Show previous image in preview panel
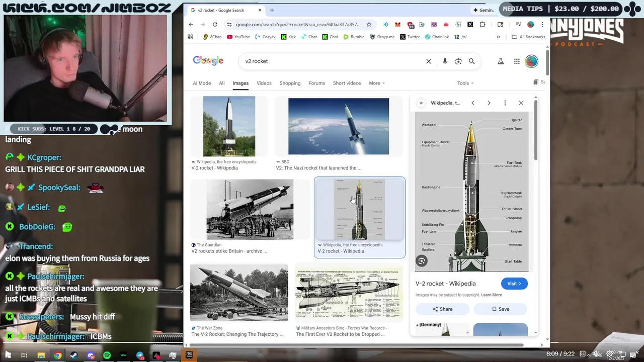Screen dimensions: 644x362 coord(473,103)
